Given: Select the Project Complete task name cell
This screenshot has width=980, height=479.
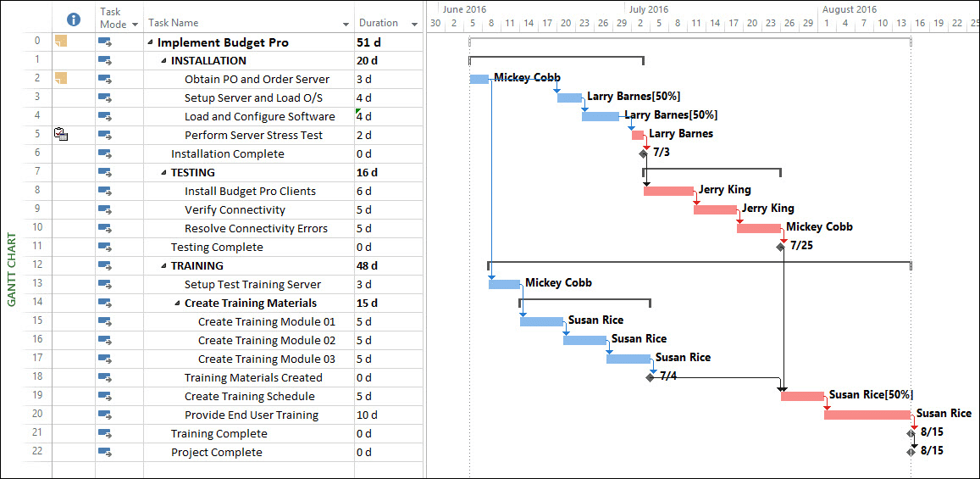Looking at the screenshot, I should pyautogui.click(x=249, y=452).
